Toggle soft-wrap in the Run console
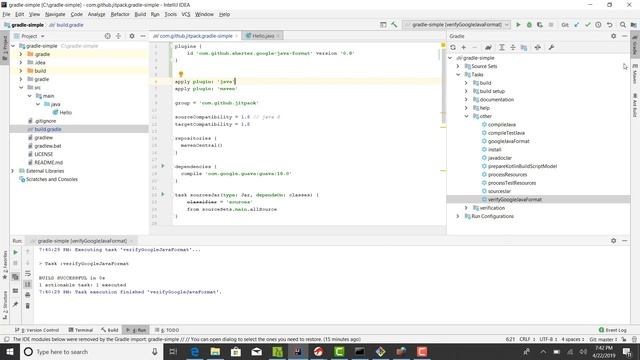Screen dimensions: 640x360 click(28, 273)
